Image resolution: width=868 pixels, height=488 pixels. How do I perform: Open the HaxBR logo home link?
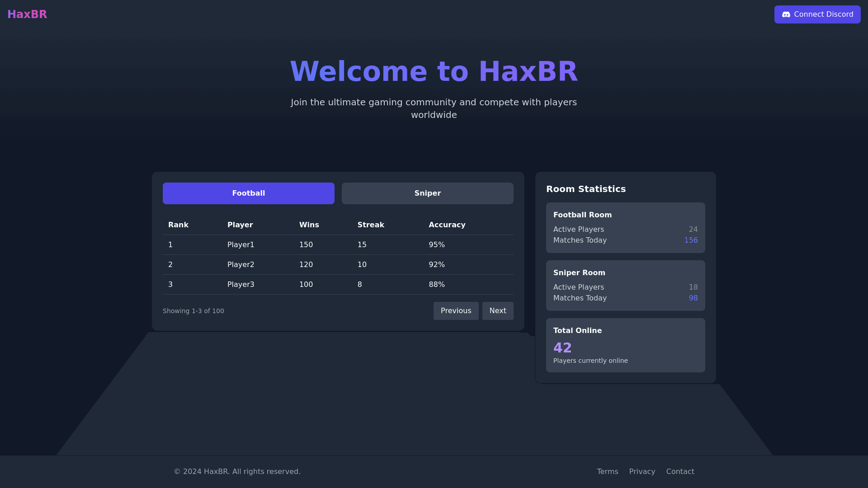pyautogui.click(x=27, y=14)
